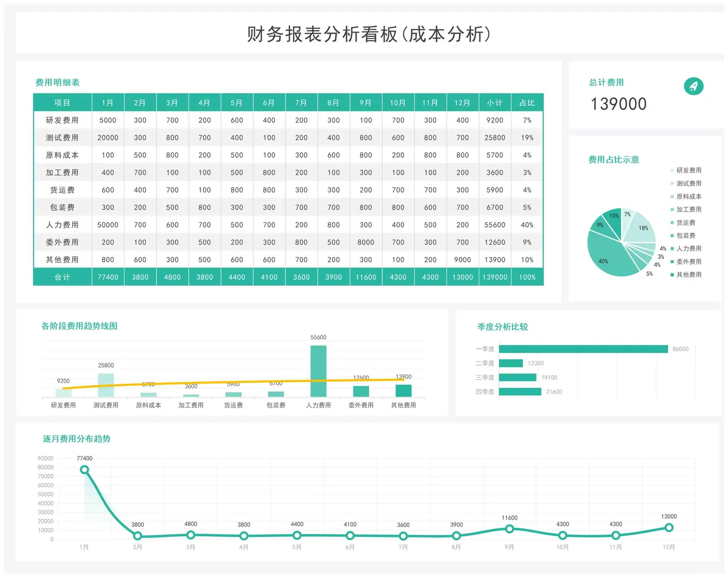Click the 小计 column header
The image size is (728, 577).
tap(495, 103)
